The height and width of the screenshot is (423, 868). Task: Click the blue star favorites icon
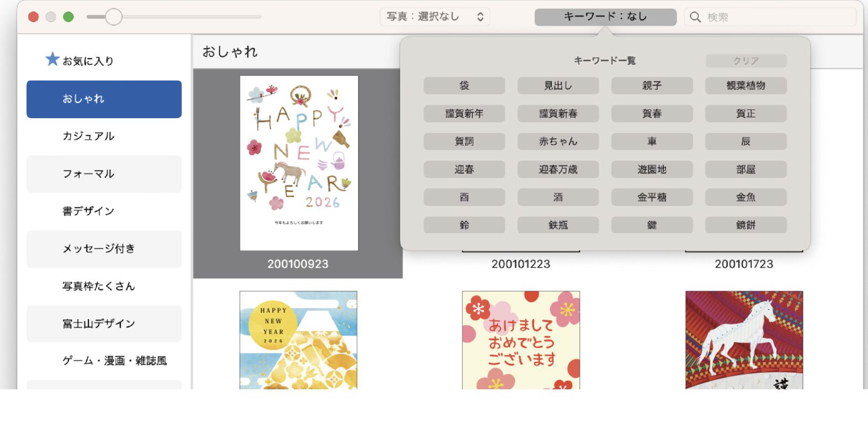click(x=52, y=59)
